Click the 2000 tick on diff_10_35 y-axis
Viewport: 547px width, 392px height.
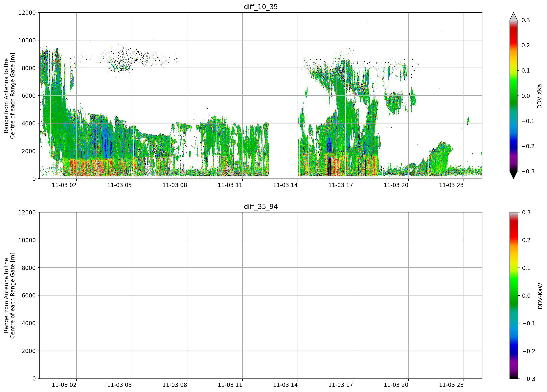tap(29, 151)
